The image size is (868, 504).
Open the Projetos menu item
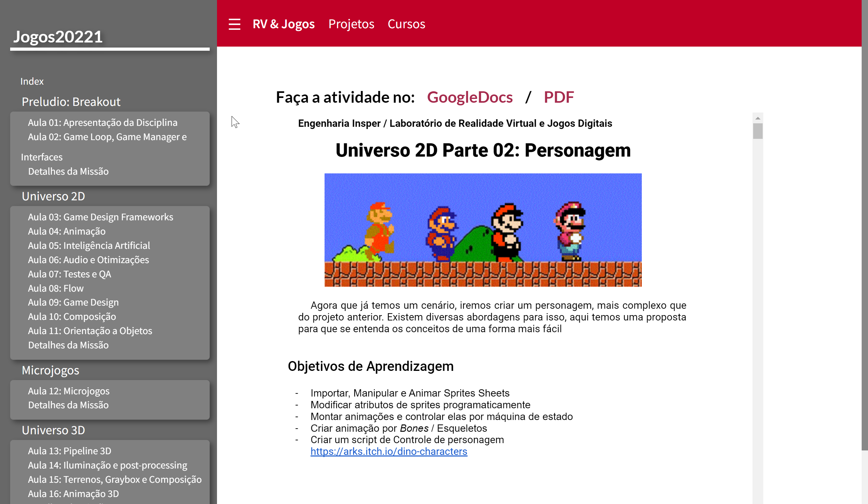click(351, 24)
